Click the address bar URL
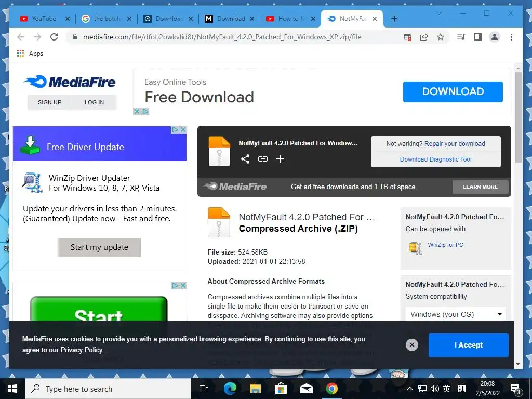Viewport: 532px width, 399px height. tap(222, 37)
